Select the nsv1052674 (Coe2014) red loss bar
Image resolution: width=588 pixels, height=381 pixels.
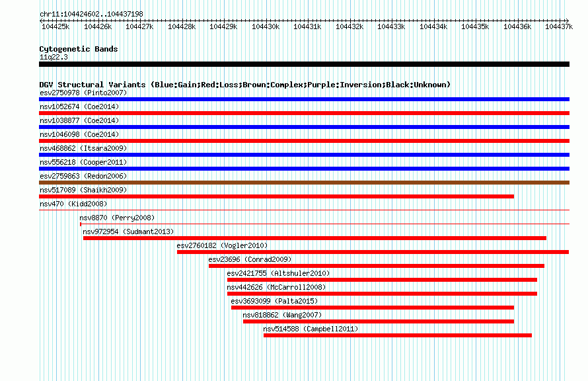click(304, 113)
